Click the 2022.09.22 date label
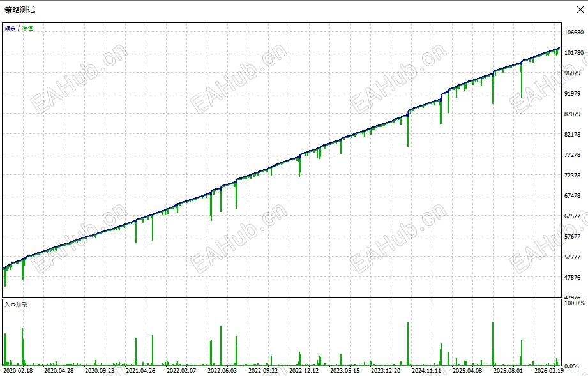 pos(263,371)
